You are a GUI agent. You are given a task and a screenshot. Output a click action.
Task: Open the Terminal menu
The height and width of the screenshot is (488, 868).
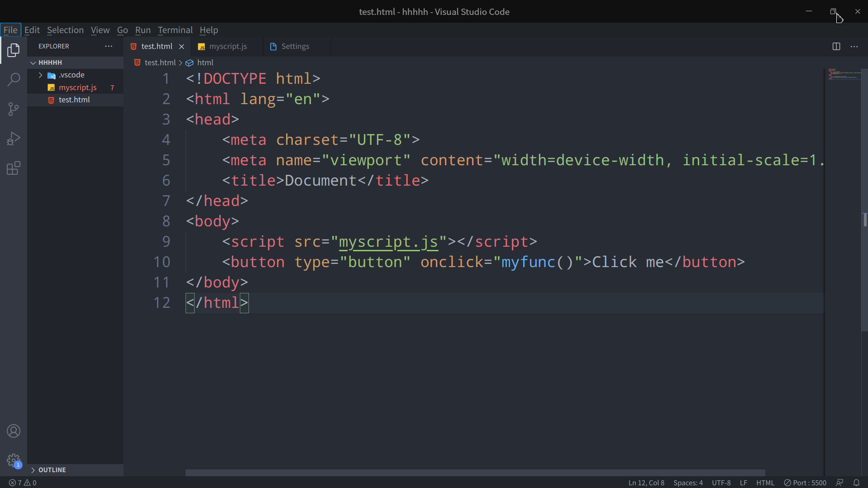pyautogui.click(x=175, y=30)
